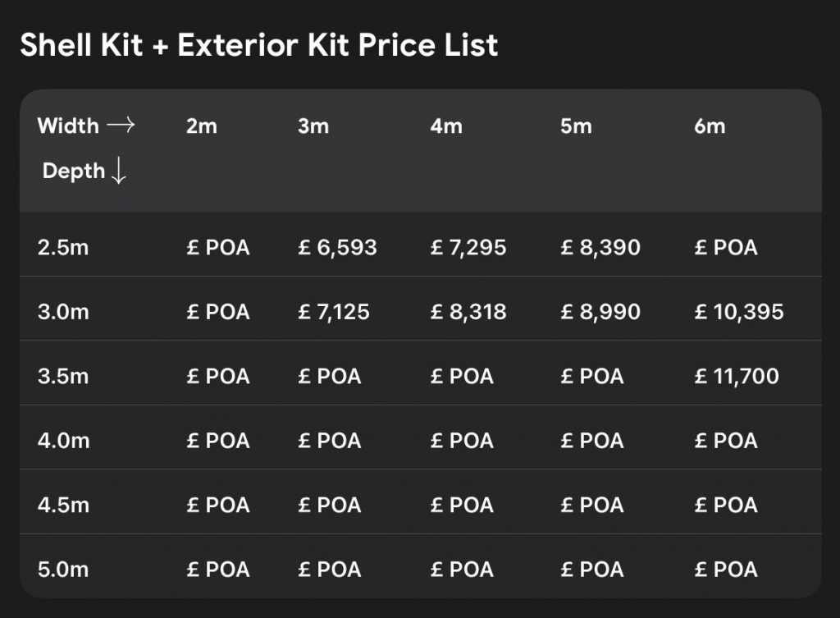Select the 3.0m depth row label
840x618 pixels.
[63, 312]
